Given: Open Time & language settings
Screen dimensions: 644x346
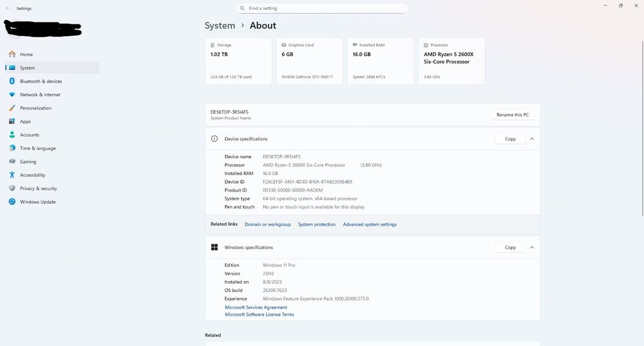Looking at the screenshot, I should click(37, 149).
